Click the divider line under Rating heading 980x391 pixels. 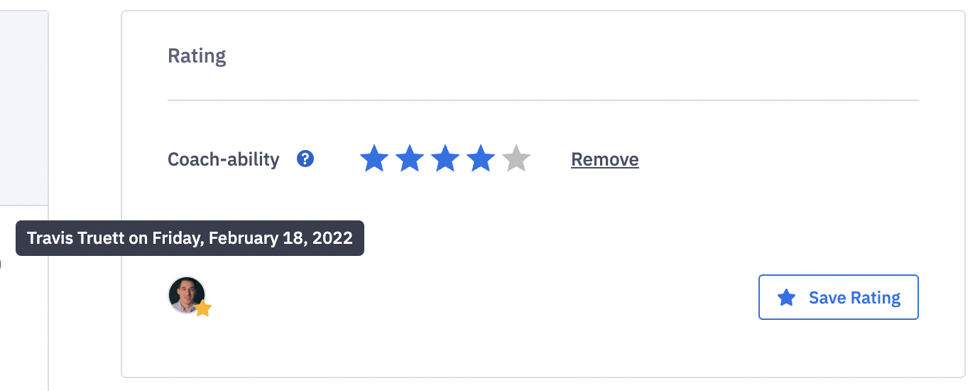(543, 100)
